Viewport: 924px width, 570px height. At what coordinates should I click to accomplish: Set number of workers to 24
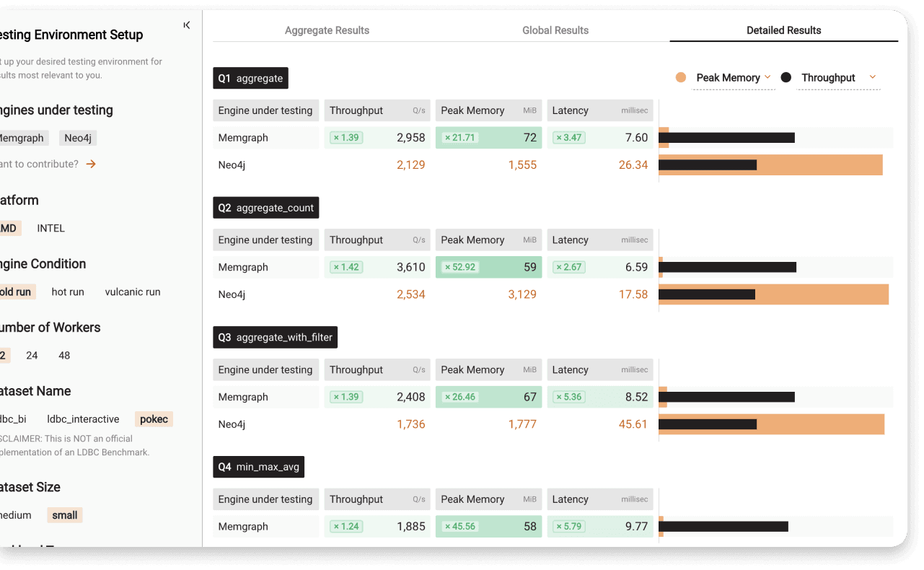(x=32, y=356)
